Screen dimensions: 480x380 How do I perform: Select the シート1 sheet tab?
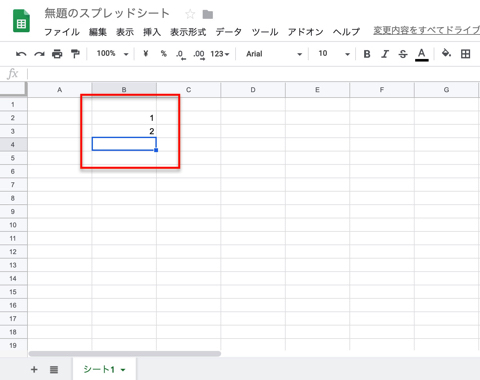coord(104,369)
